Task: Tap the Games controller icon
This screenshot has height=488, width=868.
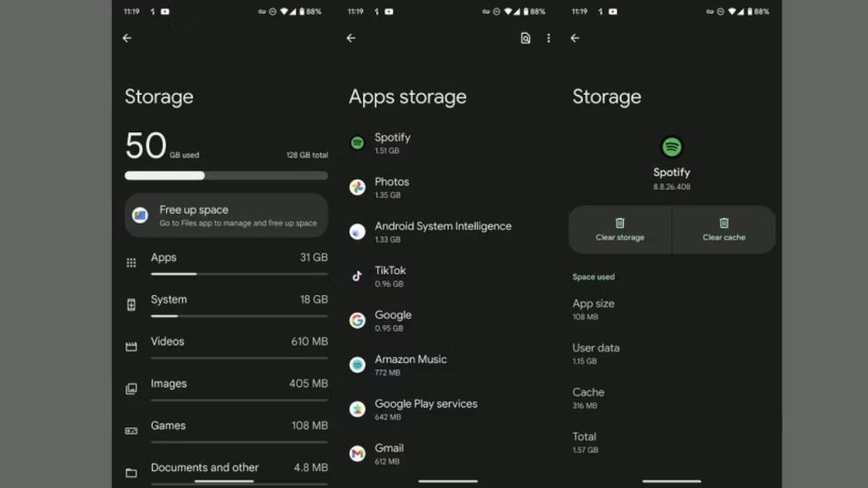Action: 131,431
